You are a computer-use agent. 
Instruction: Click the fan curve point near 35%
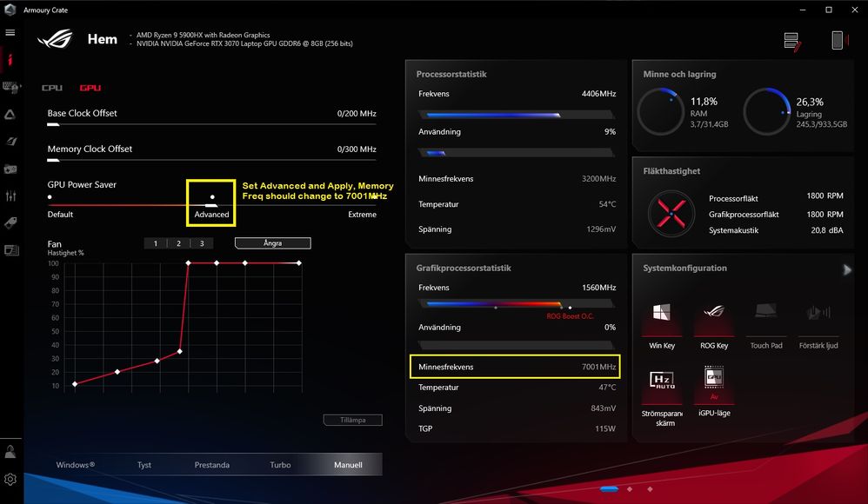[x=180, y=351]
